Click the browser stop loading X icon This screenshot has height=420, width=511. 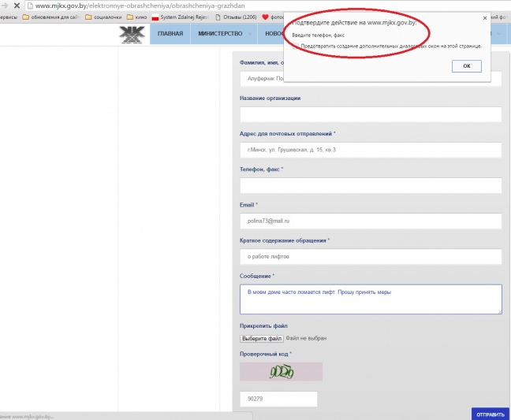(x=17, y=6)
